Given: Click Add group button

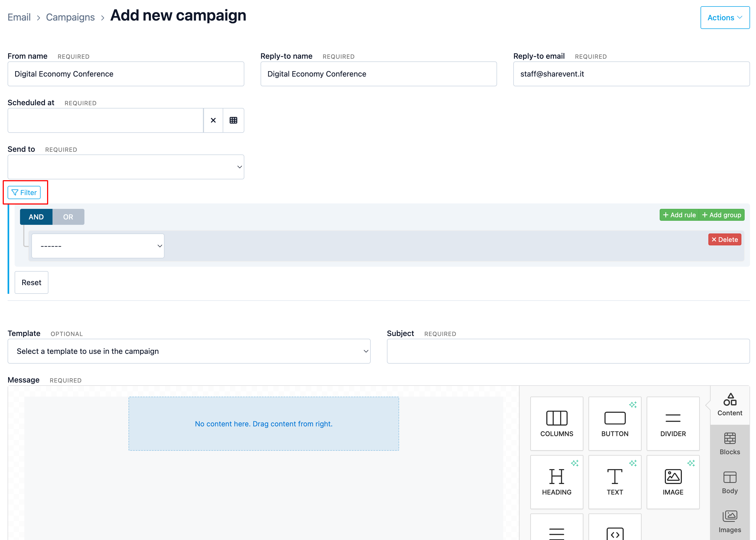Looking at the screenshot, I should (721, 215).
